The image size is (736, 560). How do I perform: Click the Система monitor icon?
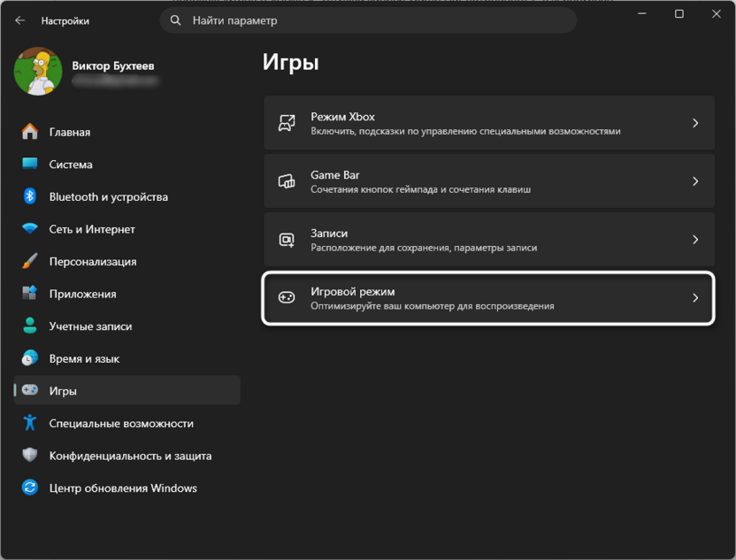(x=29, y=164)
